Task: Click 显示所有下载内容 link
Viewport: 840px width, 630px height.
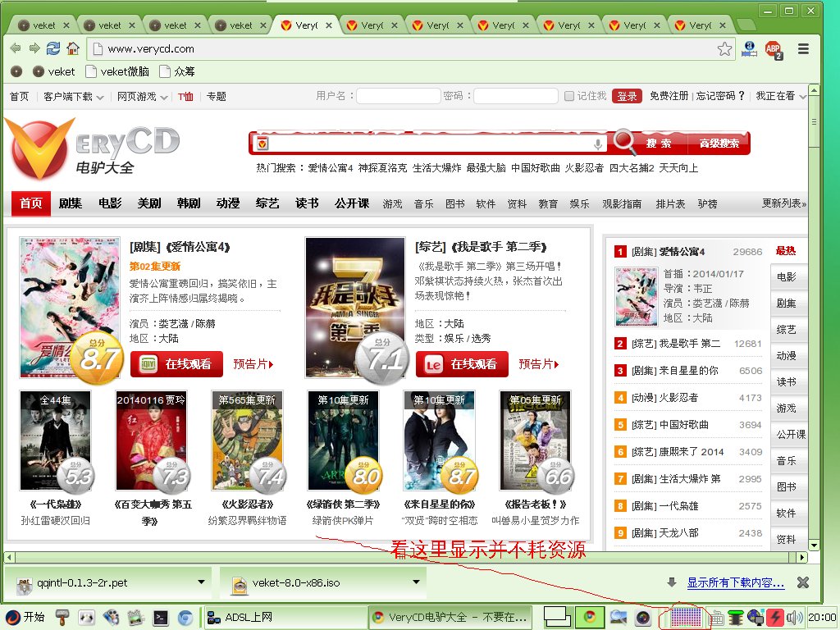Action: point(736,582)
